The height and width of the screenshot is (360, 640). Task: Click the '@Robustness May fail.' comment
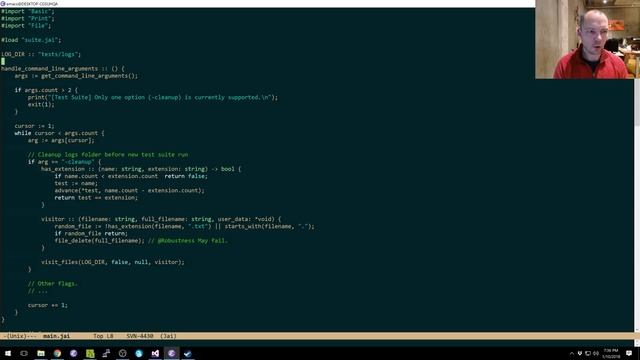point(187,241)
